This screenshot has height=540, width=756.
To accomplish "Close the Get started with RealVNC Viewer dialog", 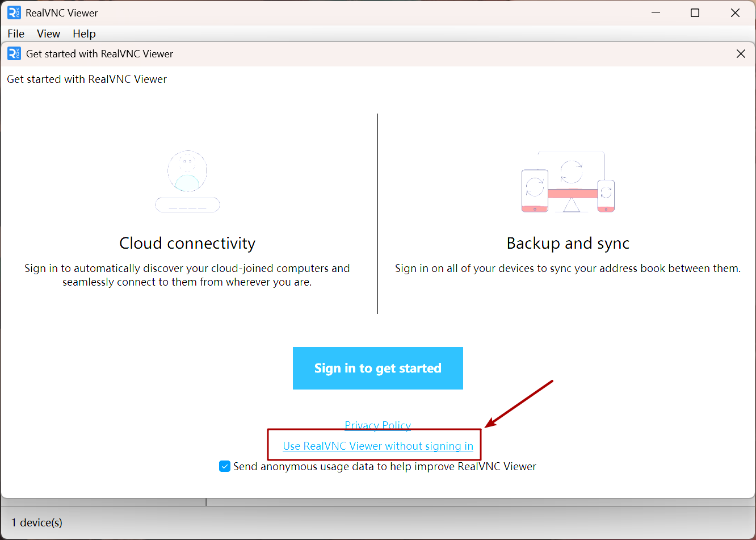I will pyautogui.click(x=741, y=53).
